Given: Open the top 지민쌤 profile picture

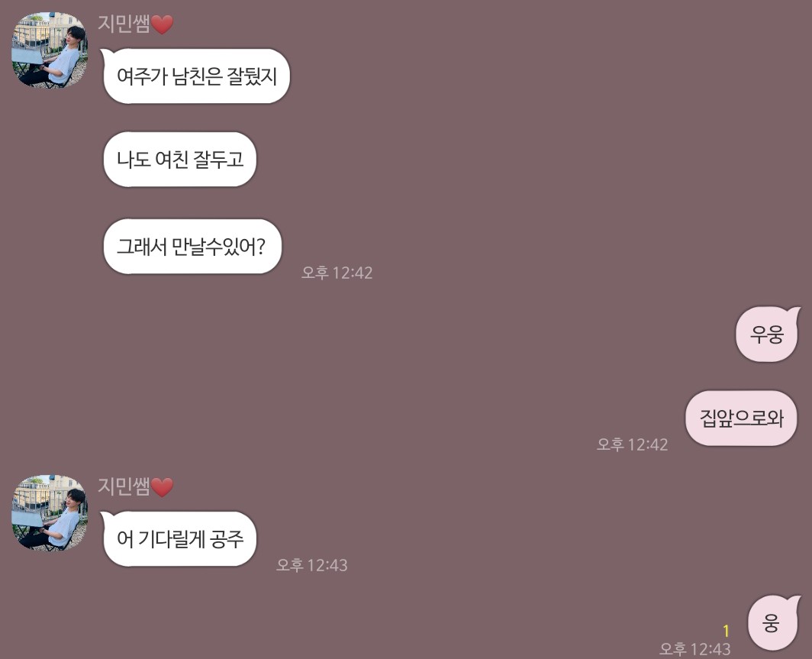Looking at the screenshot, I should 50,50.
